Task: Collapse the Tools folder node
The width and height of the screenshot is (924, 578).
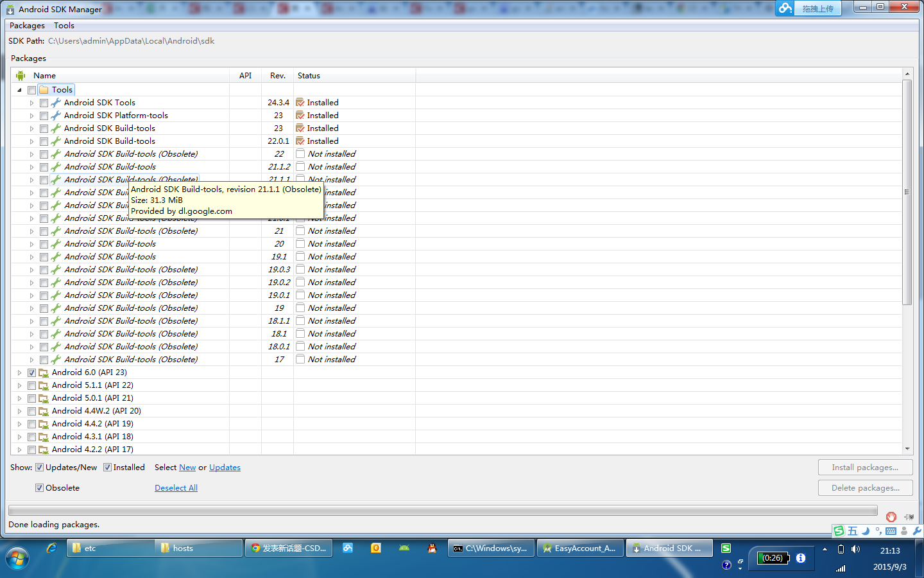Action: click(19, 90)
